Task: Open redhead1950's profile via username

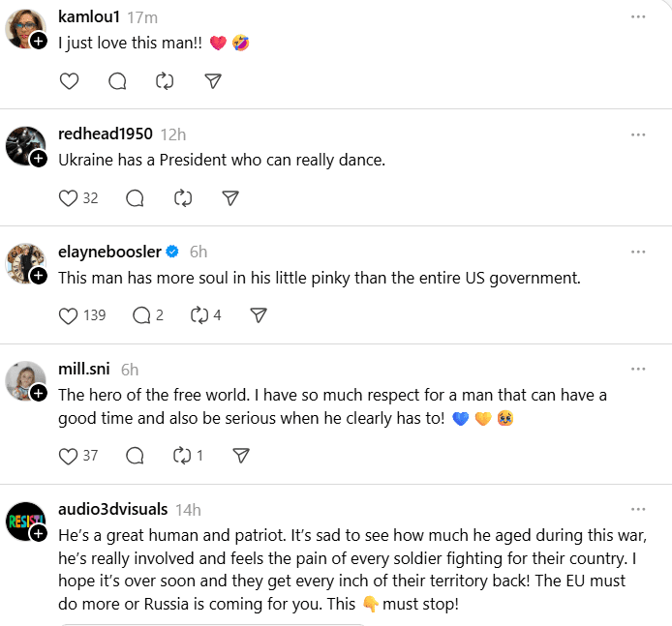Action: [x=106, y=134]
